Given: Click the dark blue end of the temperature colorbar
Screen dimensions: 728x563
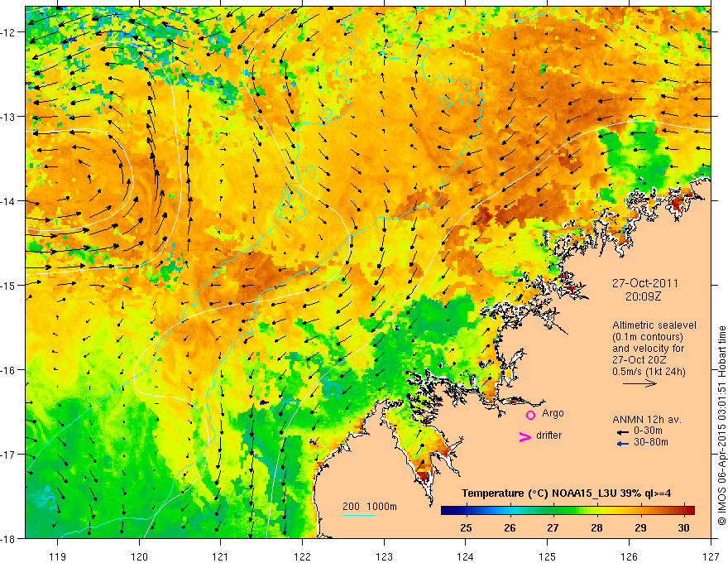Looking at the screenshot, I should click(x=447, y=510).
